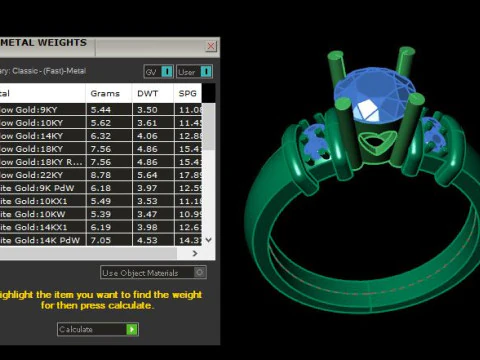Click the 5.64 DWT value

click(x=147, y=175)
